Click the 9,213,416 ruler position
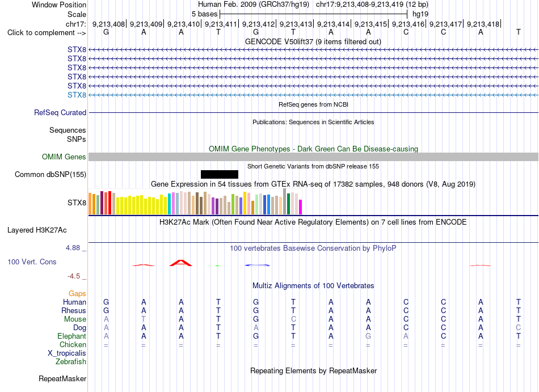The image size is (539, 392). coord(408,24)
